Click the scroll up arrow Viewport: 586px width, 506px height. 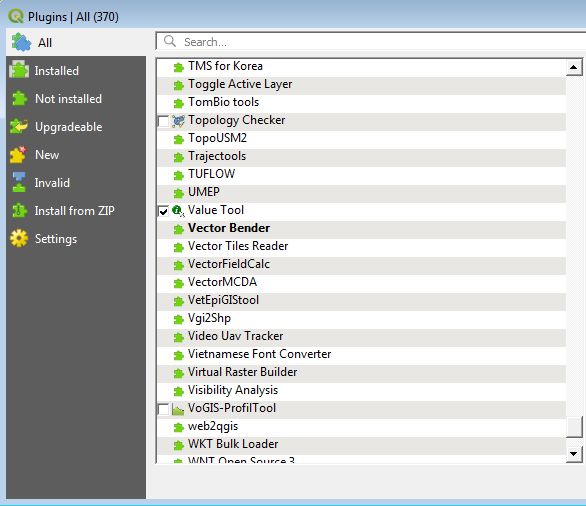click(x=574, y=67)
